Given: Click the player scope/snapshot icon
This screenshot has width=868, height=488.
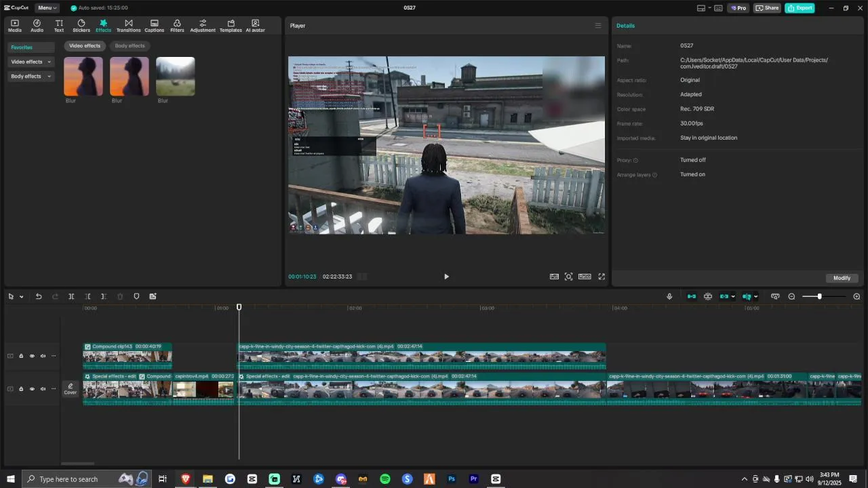Looking at the screenshot, I should [x=569, y=277].
